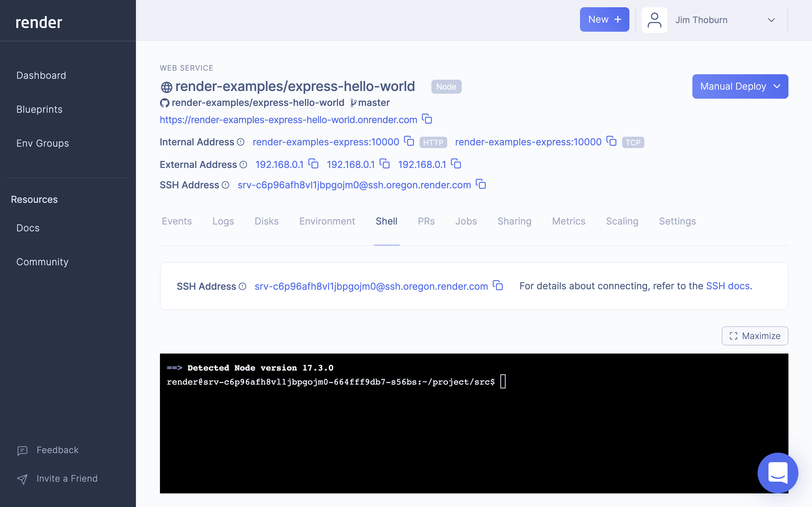Open Blueprints in the sidebar
The height and width of the screenshot is (507, 812).
click(x=39, y=109)
